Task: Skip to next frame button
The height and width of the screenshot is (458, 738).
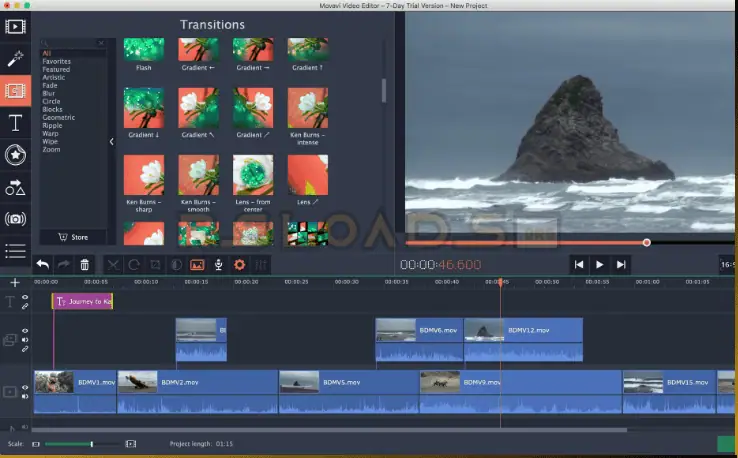Action: (621, 265)
